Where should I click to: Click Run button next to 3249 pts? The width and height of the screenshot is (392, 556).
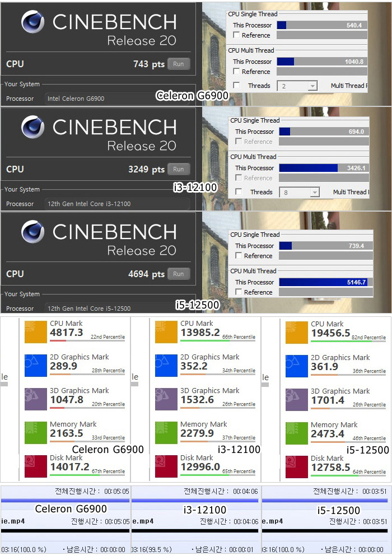tap(179, 169)
